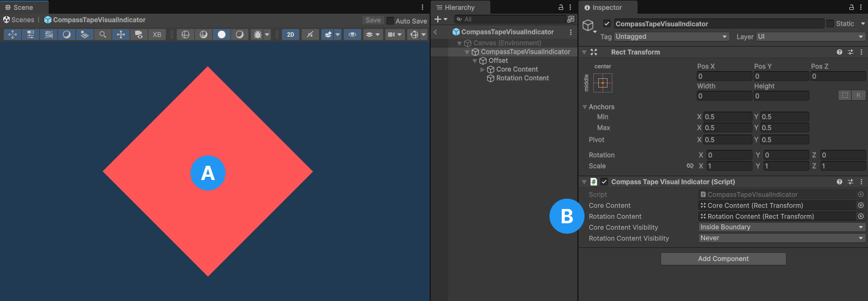Open Scene view kebab menu
The height and width of the screenshot is (301, 868).
pos(423,8)
